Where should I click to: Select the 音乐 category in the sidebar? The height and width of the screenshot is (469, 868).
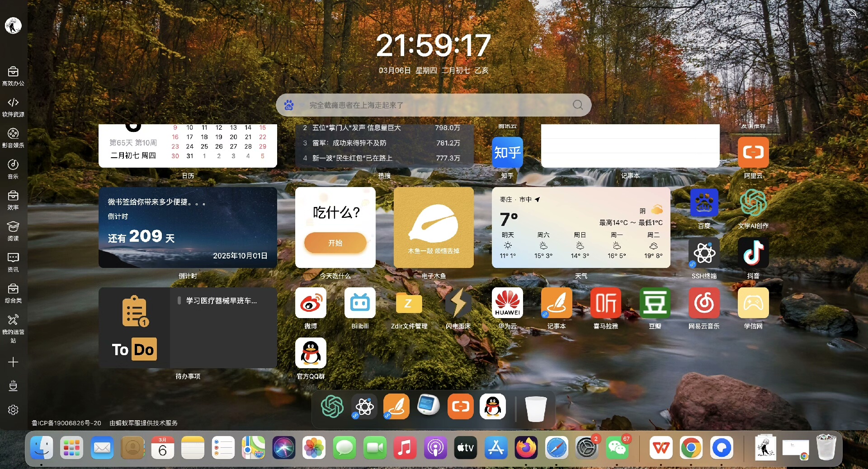tap(13, 169)
